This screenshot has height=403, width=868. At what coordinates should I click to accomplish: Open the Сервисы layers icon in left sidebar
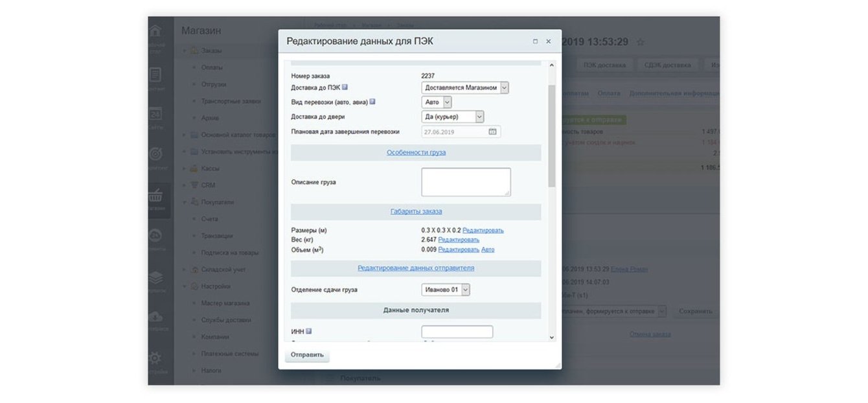155,277
